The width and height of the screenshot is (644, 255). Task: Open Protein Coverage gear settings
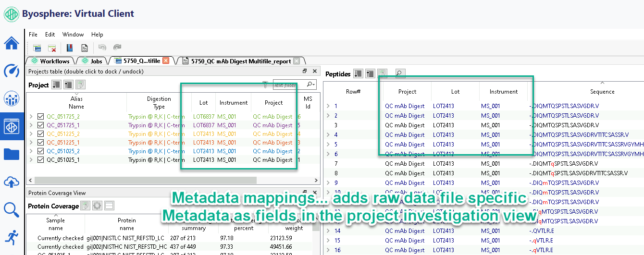point(97,206)
